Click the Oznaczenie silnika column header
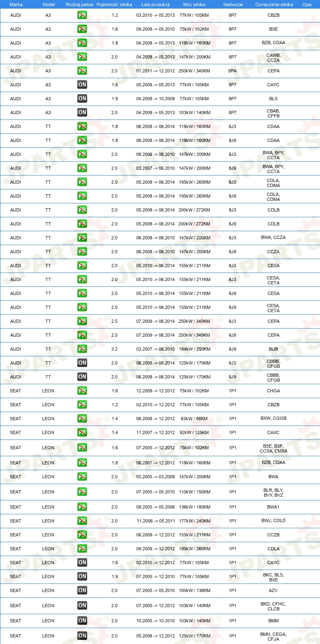 point(274,5)
